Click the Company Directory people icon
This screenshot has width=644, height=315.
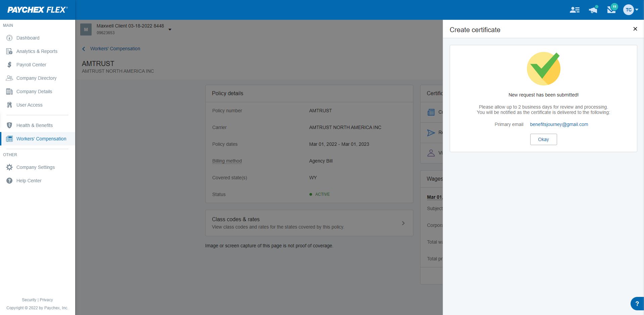tap(9, 78)
